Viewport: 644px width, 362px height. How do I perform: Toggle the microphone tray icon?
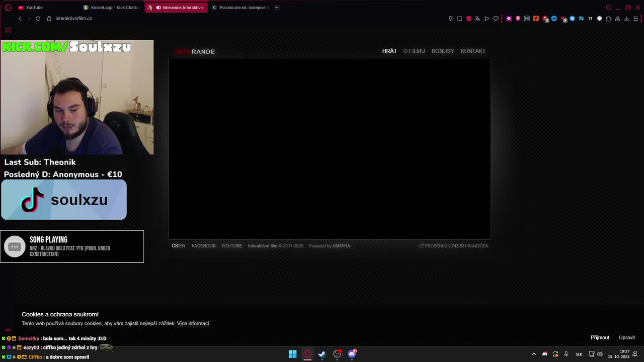tap(566, 354)
